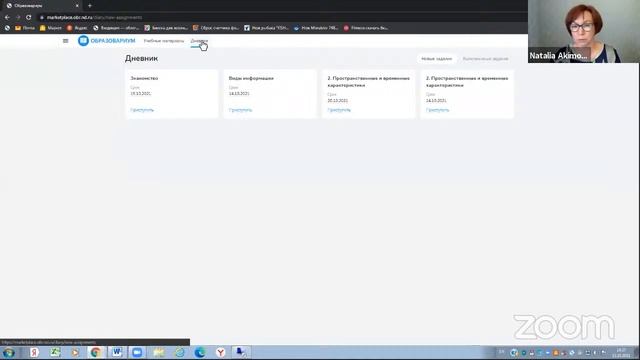Open the Яндекс bookmark
The width and height of the screenshot is (640, 360).
[77, 28]
